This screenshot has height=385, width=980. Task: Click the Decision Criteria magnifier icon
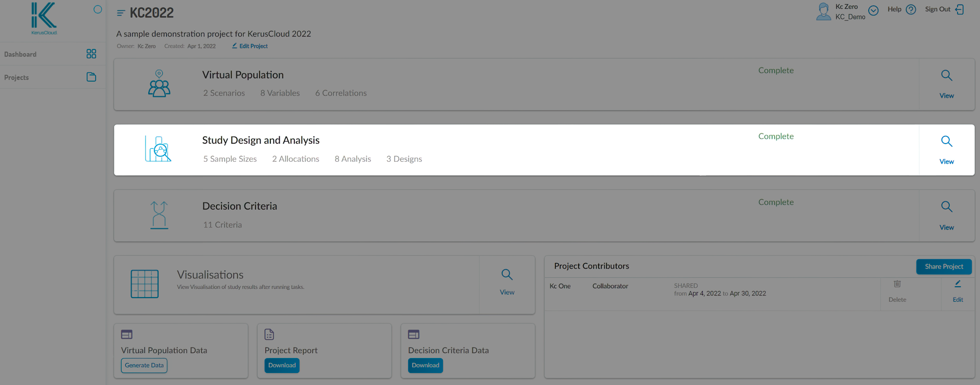947,207
